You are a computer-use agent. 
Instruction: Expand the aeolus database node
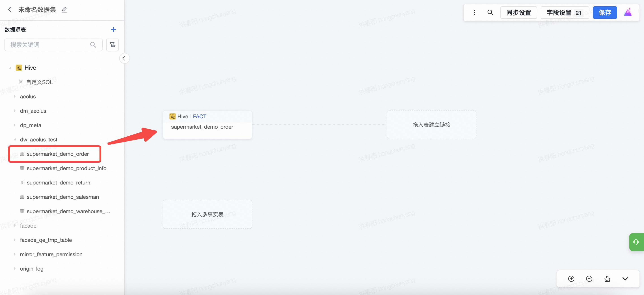coord(15,96)
